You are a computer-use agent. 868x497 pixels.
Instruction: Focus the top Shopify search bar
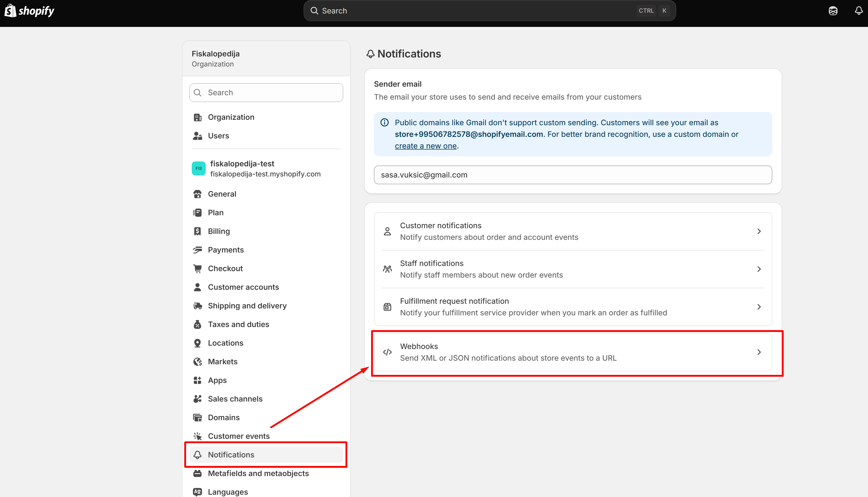tap(489, 11)
